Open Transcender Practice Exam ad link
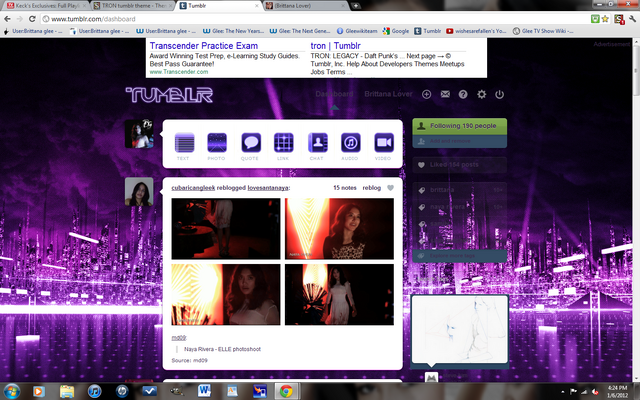Screen dimensions: 640x400 (204, 46)
